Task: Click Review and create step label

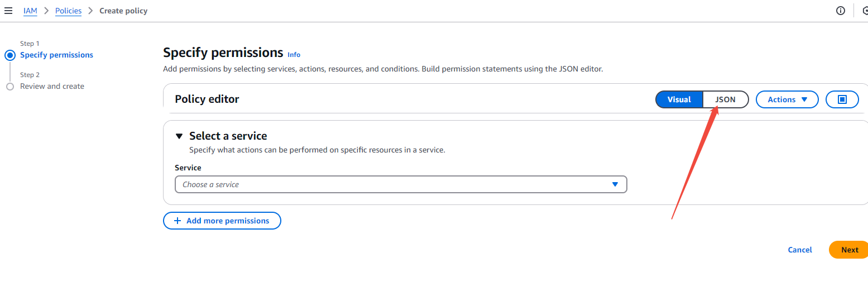Action: 52,86
